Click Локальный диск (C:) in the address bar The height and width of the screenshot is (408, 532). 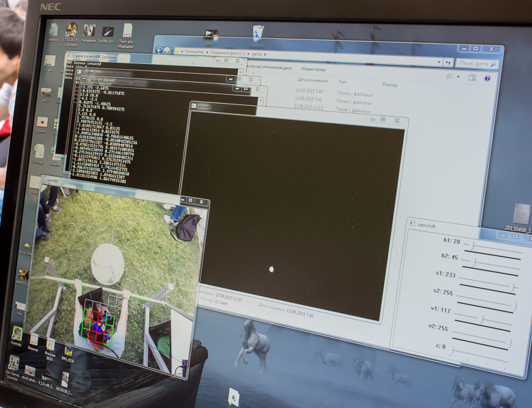point(227,53)
